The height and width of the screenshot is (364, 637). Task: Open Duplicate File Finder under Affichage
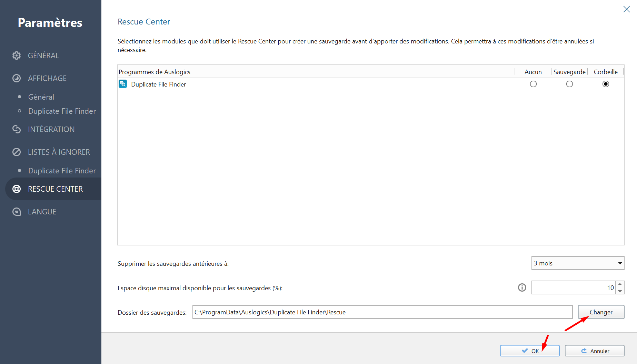point(62,111)
